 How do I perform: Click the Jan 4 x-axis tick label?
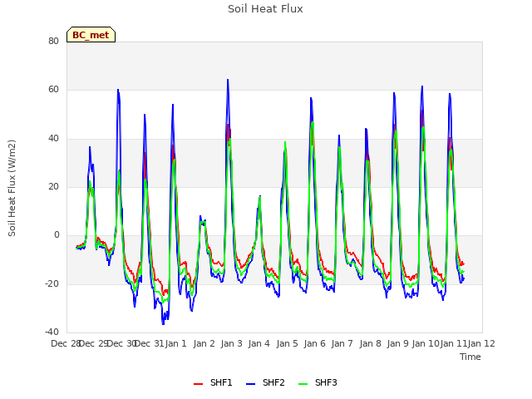coord(259,343)
